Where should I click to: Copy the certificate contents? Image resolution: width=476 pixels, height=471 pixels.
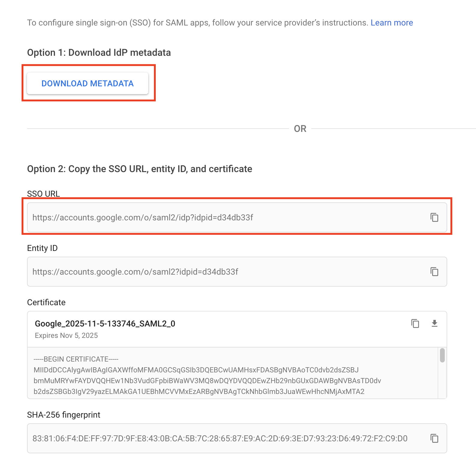415,324
